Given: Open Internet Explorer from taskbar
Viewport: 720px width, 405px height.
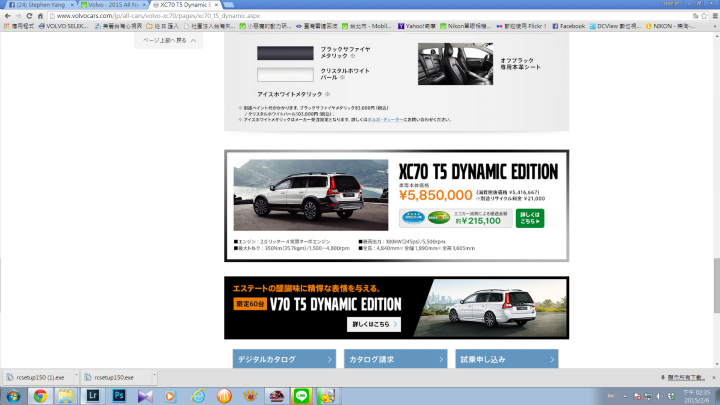Looking at the screenshot, I should coord(198,396).
